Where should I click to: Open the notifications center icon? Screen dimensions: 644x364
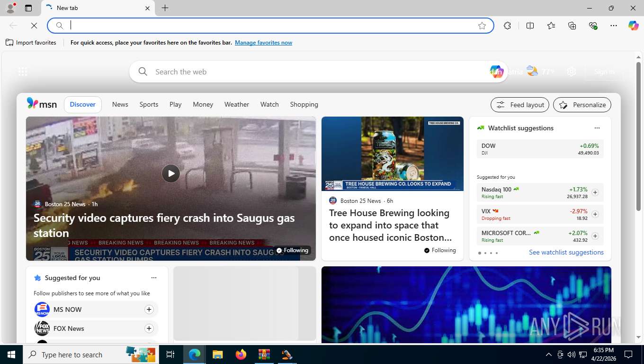tap(628, 355)
